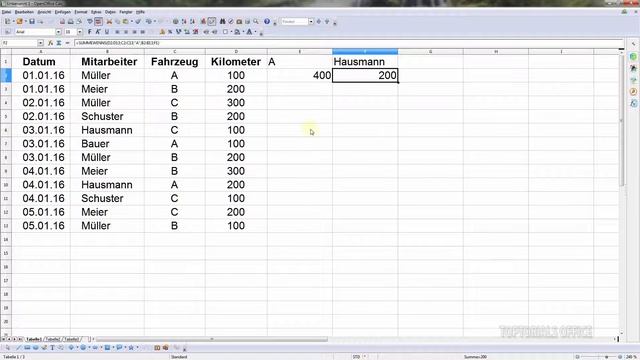Click the Chart insert icon

click(203, 21)
